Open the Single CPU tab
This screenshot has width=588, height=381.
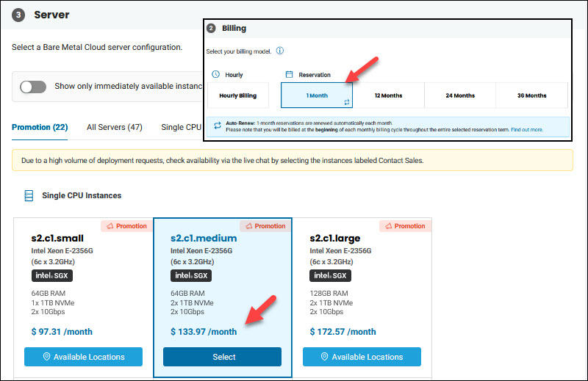pyautogui.click(x=181, y=127)
